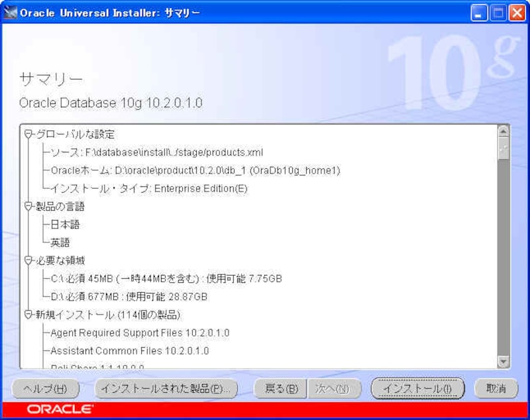Collapse the 新規インストール (114個の製品) node
The height and width of the screenshot is (420, 530).
(x=28, y=315)
